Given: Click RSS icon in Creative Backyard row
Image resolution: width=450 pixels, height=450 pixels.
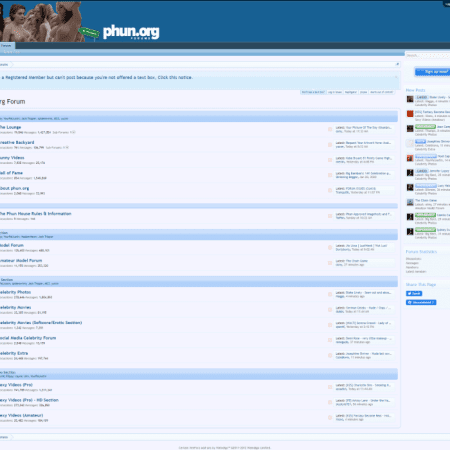Looking at the screenshot, I should (x=330, y=145).
